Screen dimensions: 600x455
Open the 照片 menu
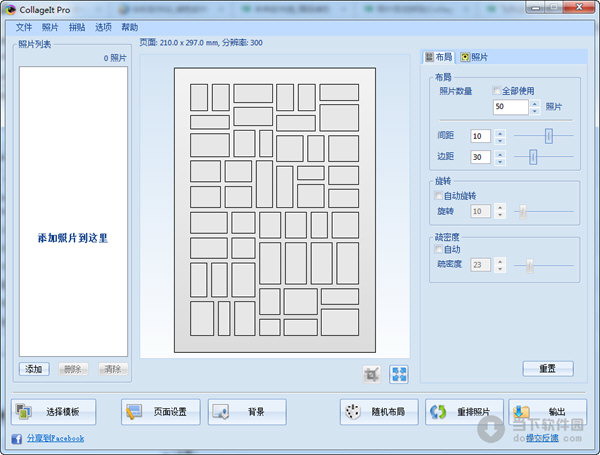[50, 27]
